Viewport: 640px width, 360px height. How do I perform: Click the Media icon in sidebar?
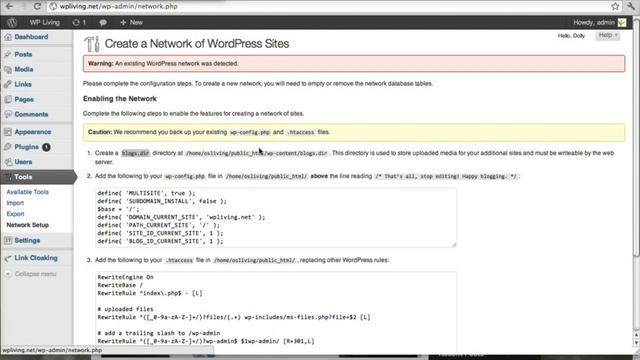coord(8,69)
